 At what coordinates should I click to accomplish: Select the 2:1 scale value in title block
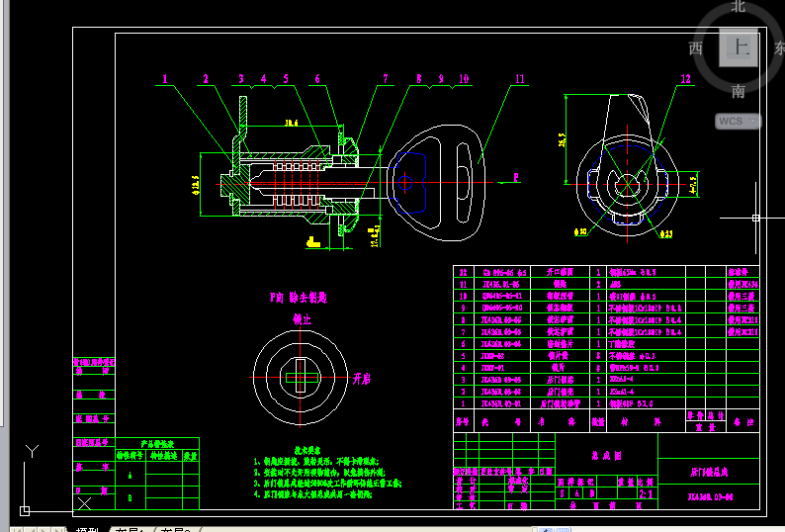pos(646,493)
